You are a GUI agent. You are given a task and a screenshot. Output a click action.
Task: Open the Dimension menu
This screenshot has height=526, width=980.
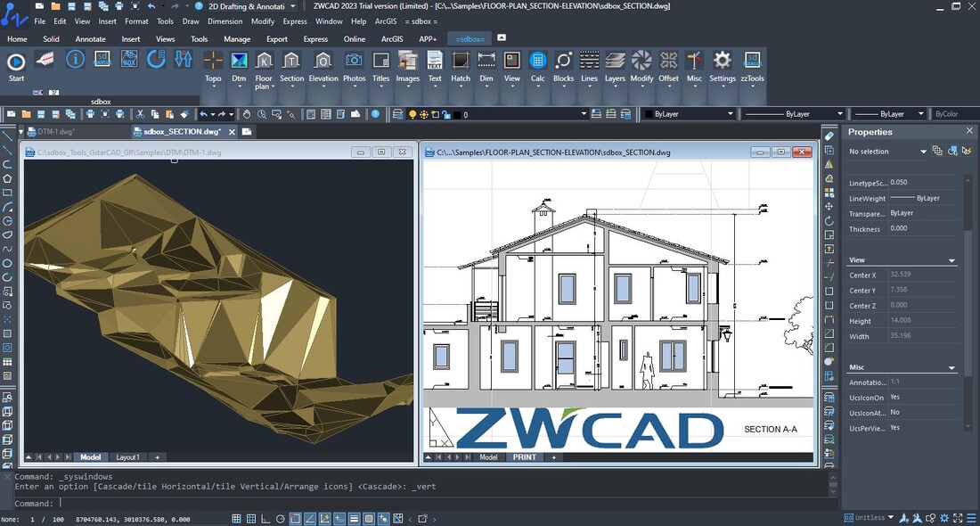(225, 21)
